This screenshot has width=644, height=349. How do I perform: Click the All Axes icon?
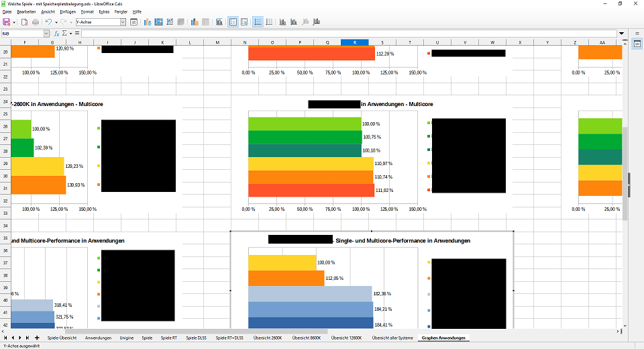coord(316,22)
